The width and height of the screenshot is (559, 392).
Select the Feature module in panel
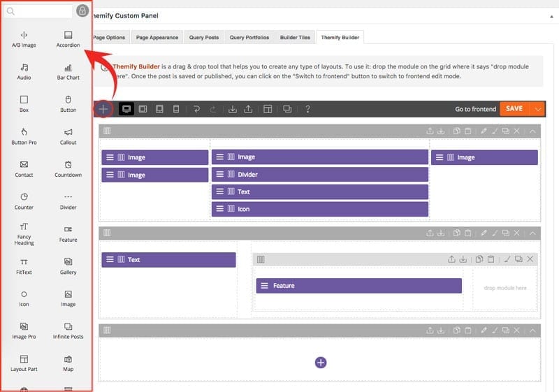(x=68, y=234)
